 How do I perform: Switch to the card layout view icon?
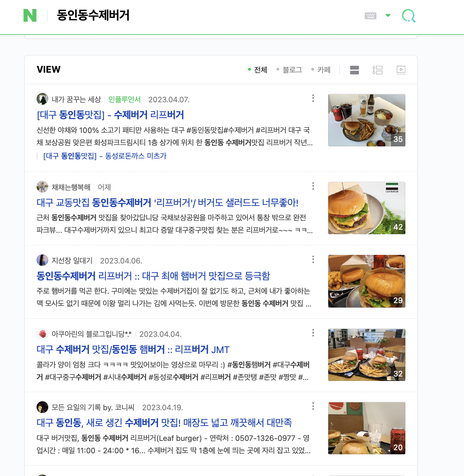click(x=354, y=70)
